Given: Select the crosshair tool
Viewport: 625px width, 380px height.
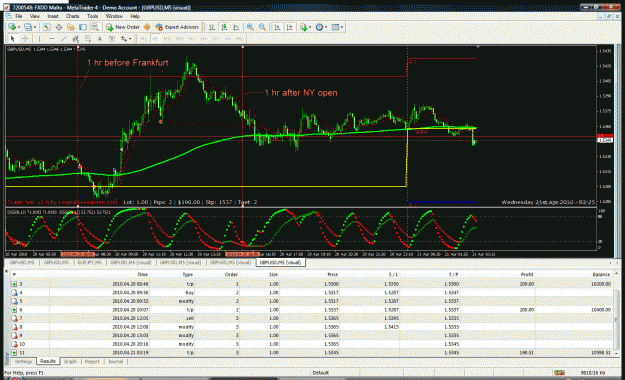Looking at the screenshot, I should click(x=25, y=39).
